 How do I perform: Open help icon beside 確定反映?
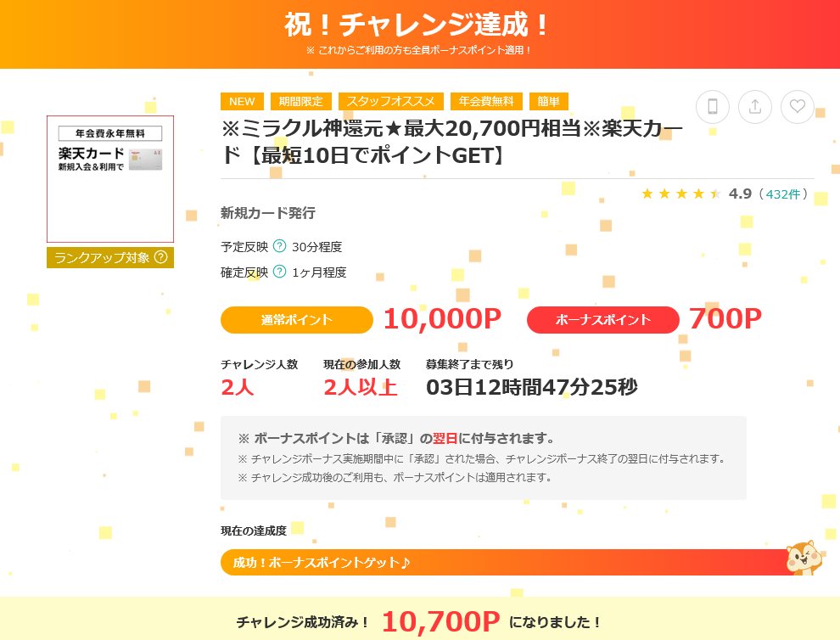(x=280, y=272)
